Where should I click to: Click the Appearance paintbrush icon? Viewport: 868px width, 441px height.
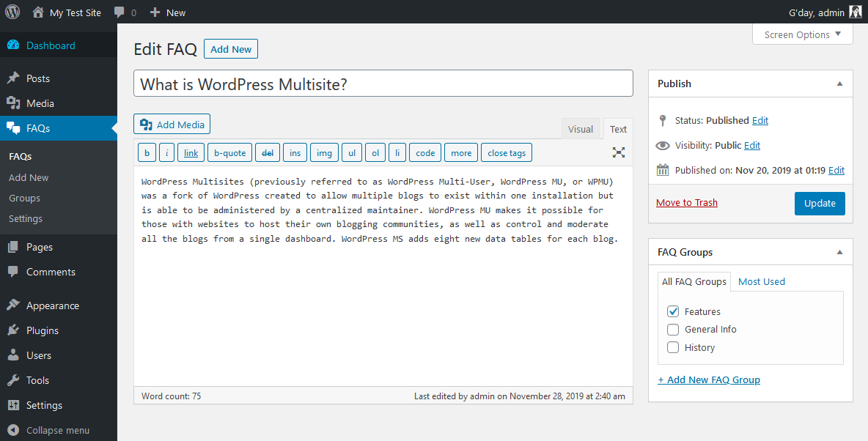pos(13,305)
